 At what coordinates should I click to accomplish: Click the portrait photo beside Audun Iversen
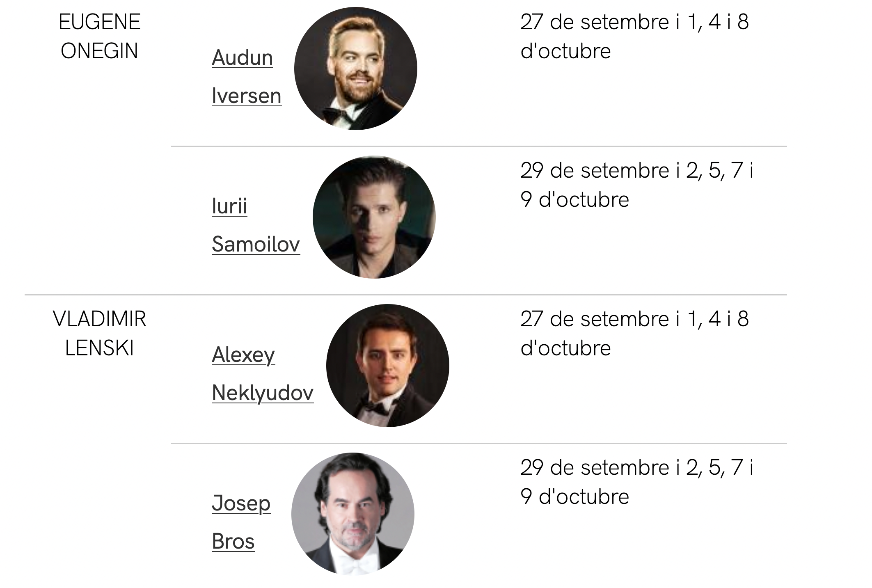click(x=355, y=69)
